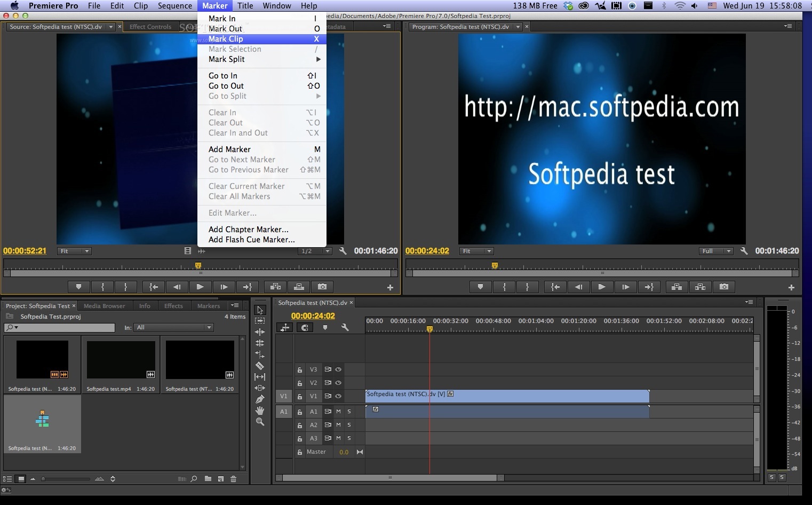Image resolution: width=812 pixels, height=505 pixels.
Task: Toggle Snap magnet in timeline
Action: click(305, 328)
